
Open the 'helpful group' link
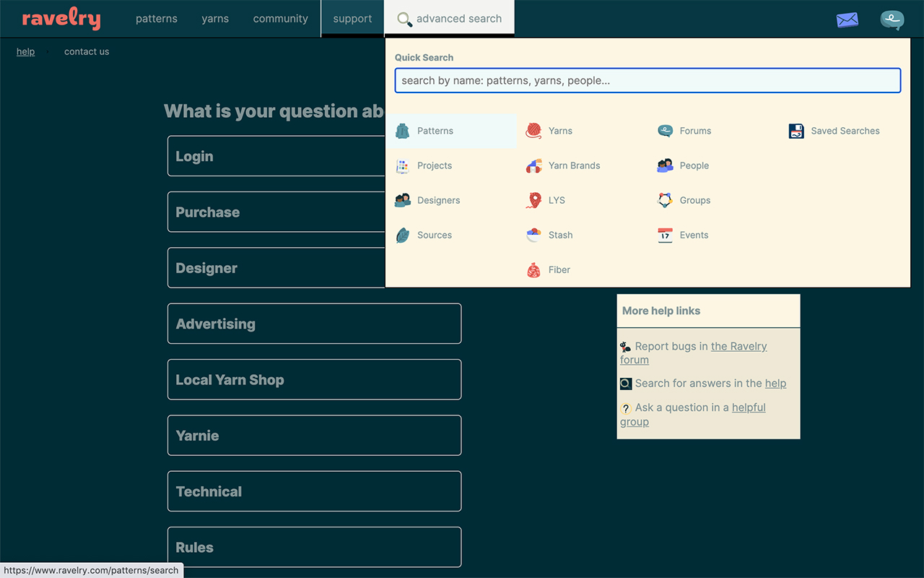point(749,407)
